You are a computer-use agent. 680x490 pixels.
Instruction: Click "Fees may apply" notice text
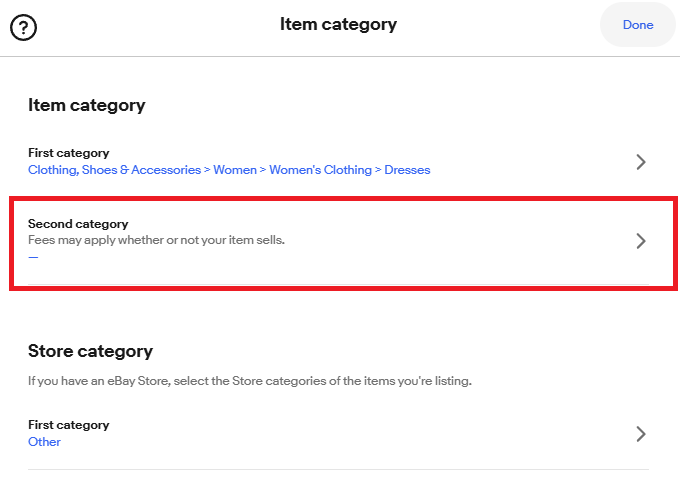pyautogui.click(x=156, y=240)
